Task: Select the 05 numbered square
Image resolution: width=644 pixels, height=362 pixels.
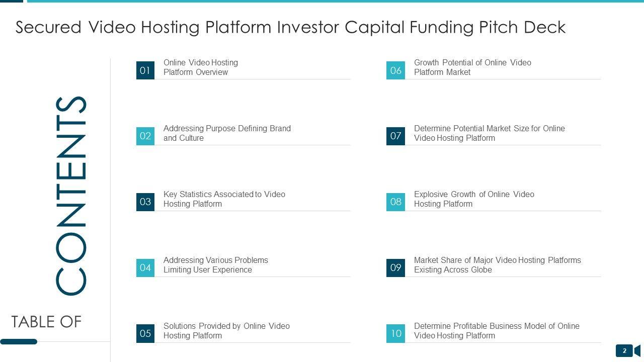Action: [x=145, y=333]
